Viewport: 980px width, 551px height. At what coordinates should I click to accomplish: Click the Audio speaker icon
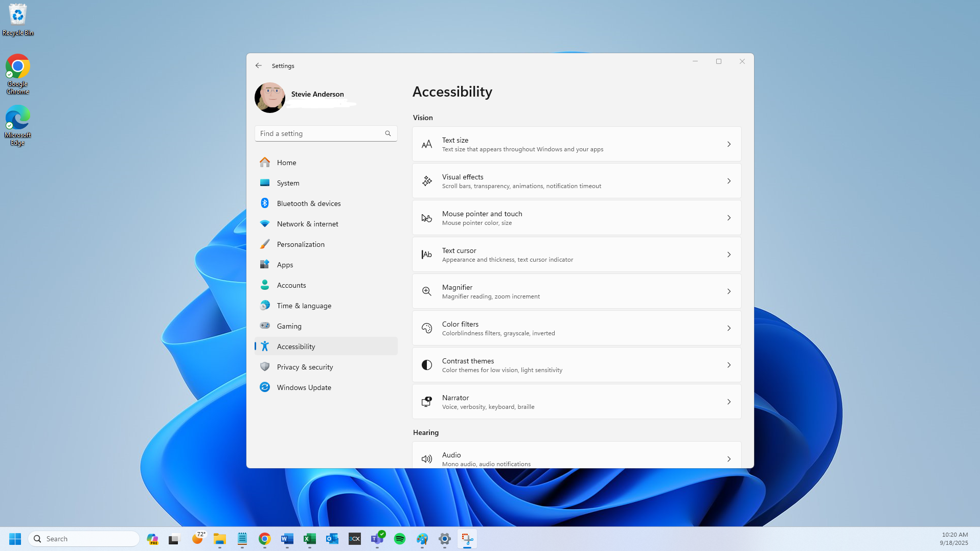coord(426,459)
